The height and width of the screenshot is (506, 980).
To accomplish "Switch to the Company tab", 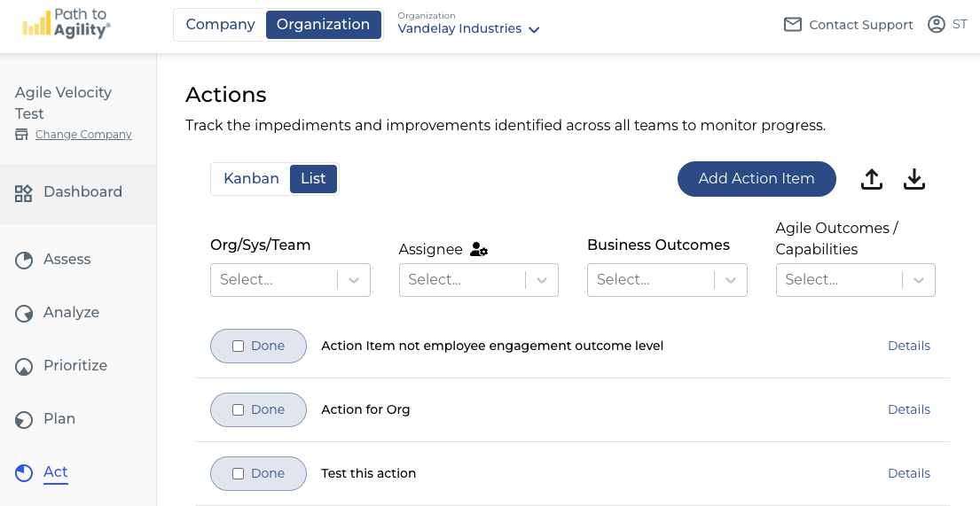I will pyautogui.click(x=221, y=25).
